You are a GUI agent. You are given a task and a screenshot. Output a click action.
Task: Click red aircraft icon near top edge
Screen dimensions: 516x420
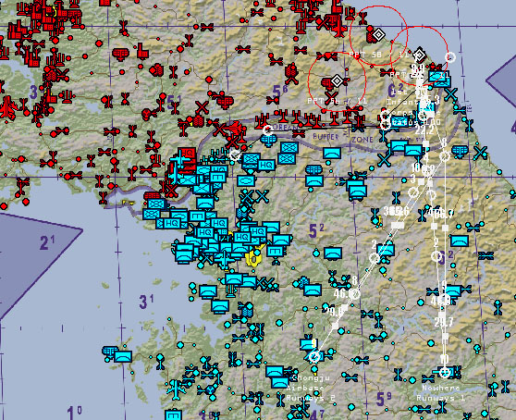click(x=339, y=28)
